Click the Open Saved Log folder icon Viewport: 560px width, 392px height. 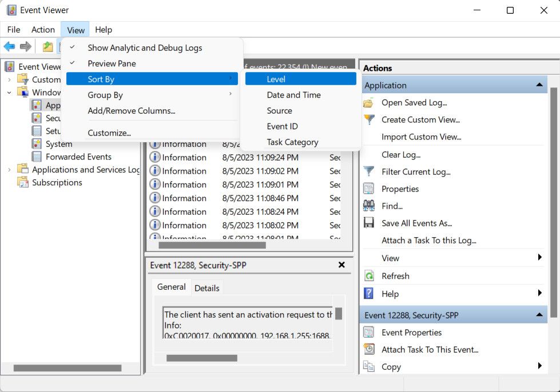(370, 103)
